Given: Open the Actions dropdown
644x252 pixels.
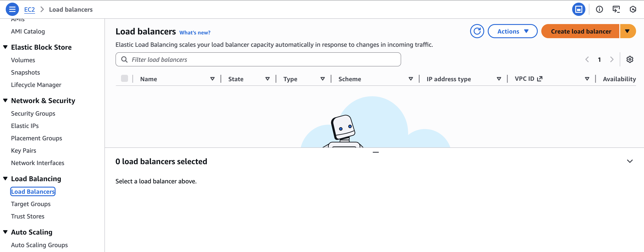Looking at the screenshot, I should (512, 31).
